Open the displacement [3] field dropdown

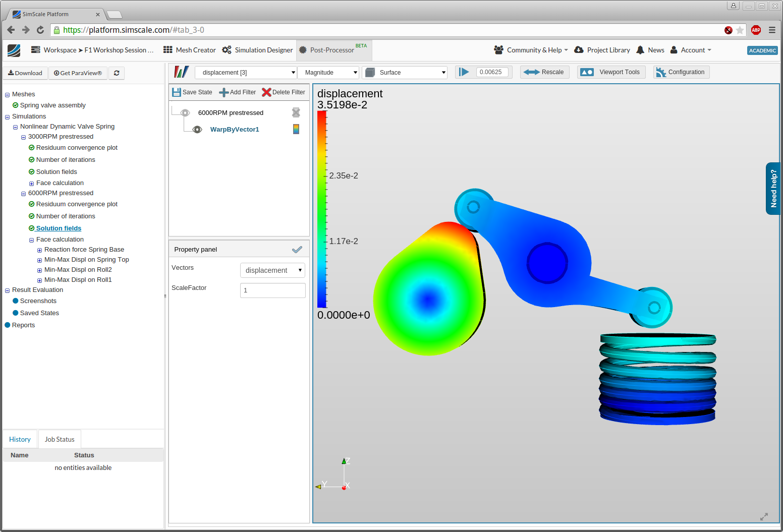coord(246,73)
